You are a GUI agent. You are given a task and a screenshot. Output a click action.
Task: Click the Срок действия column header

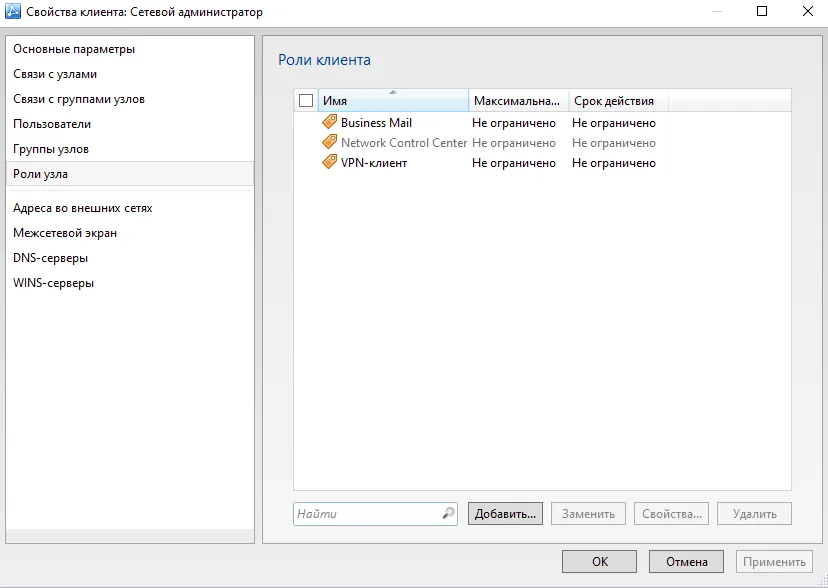point(618,100)
